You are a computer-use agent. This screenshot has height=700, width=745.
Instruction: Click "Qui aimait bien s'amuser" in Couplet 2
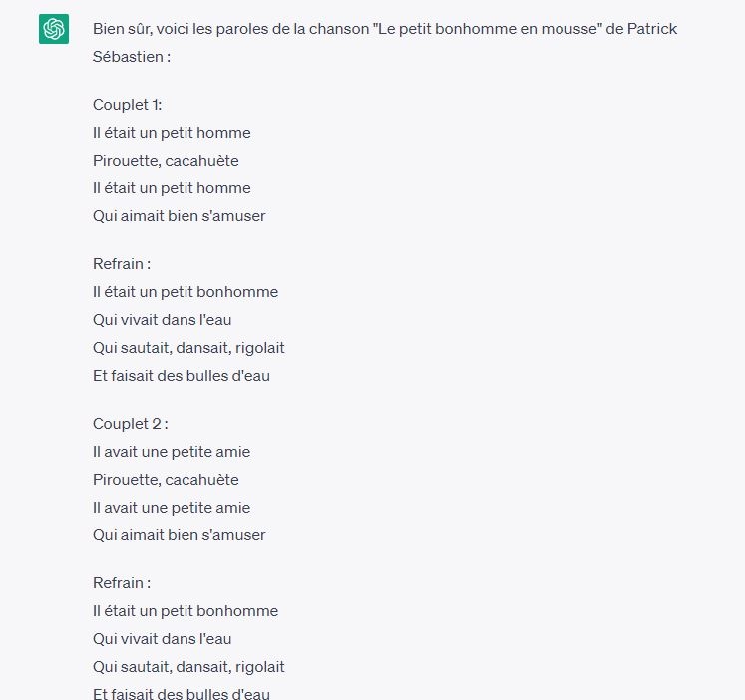pyautogui.click(x=180, y=535)
